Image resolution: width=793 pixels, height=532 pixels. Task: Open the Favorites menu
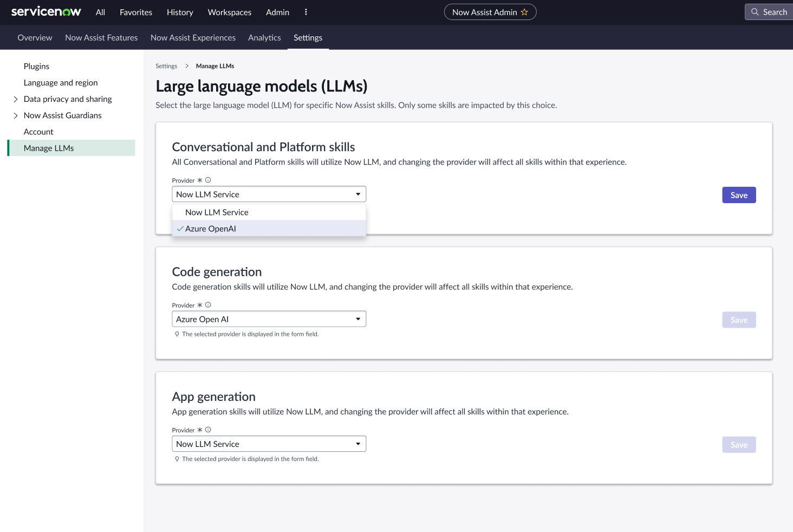coord(136,12)
